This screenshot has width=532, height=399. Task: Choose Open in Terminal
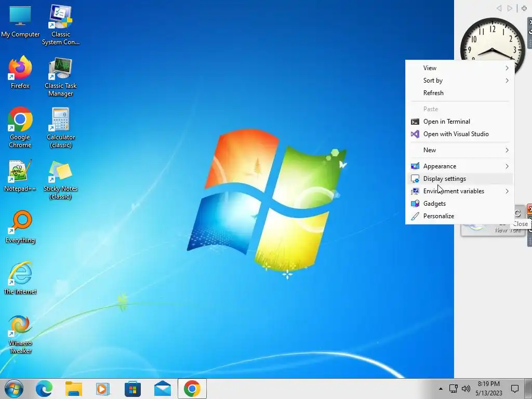[460, 122]
